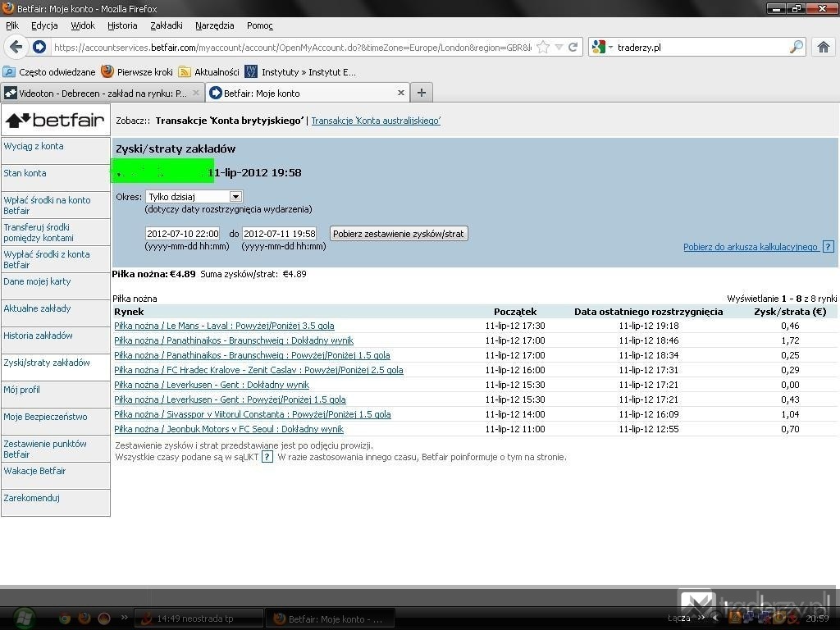840x630 pixels.
Task: Switch to the neostrada tp taskbar window
Action: [x=199, y=619]
